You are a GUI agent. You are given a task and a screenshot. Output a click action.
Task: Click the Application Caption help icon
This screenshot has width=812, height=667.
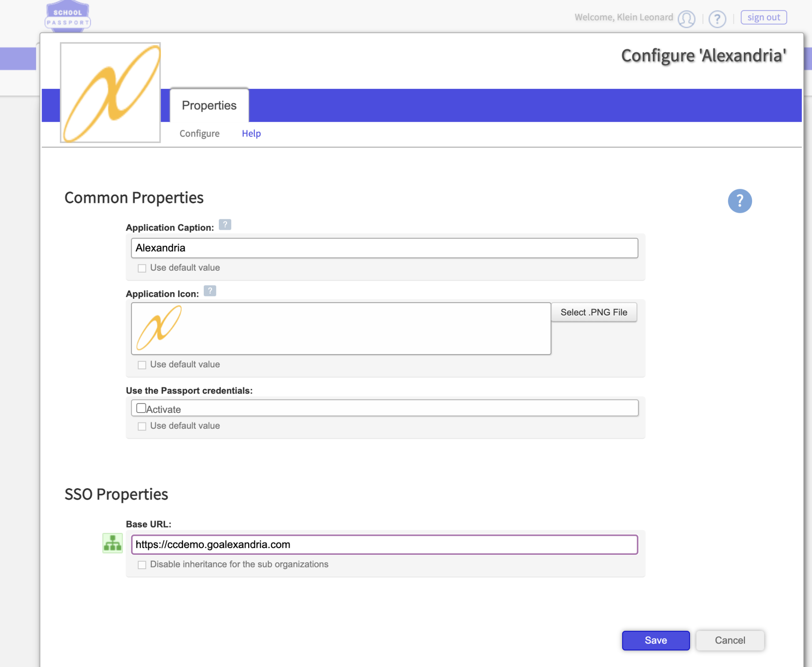tap(225, 225)
